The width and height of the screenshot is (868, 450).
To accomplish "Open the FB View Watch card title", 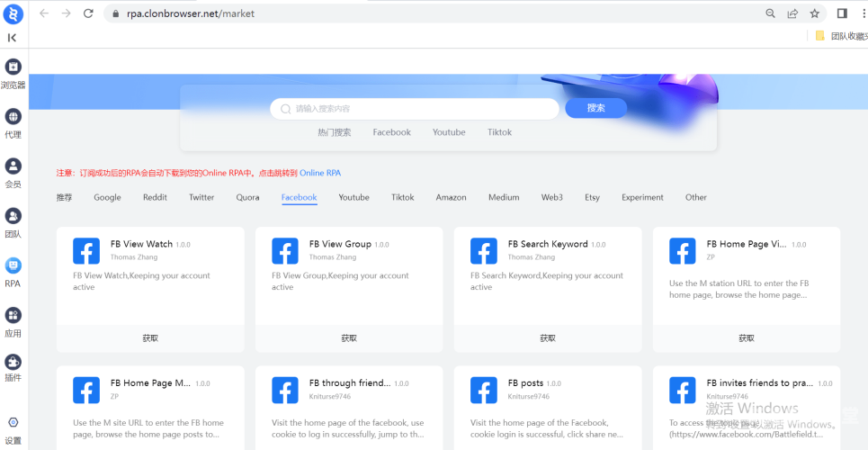I will 142,244.
